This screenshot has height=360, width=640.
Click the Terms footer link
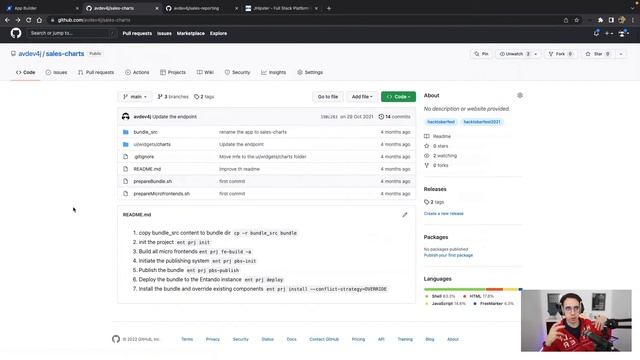pos(187,339)
